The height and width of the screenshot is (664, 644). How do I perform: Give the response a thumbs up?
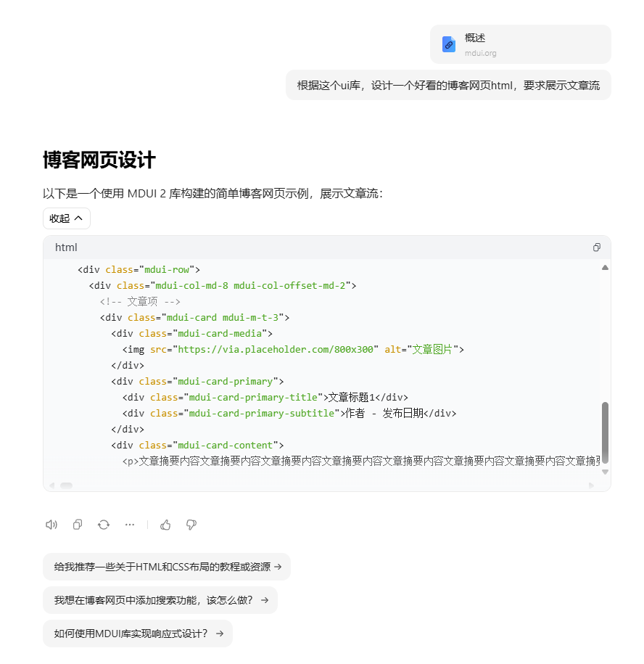[x=165, y=525]
